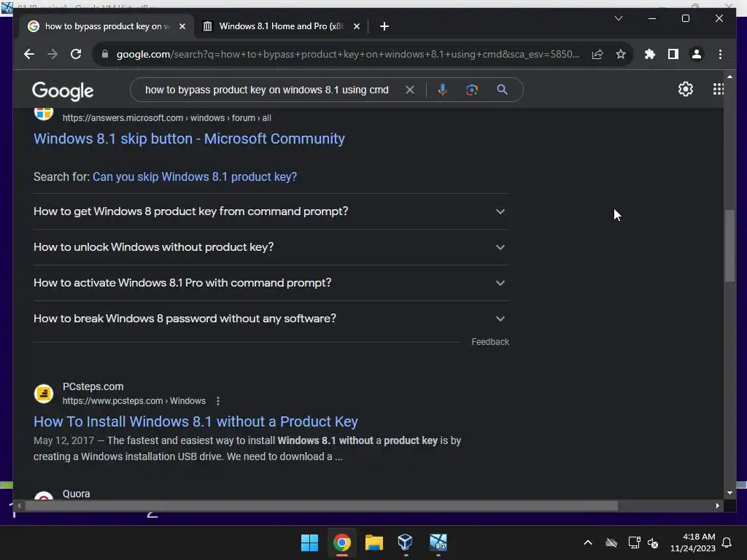Open a new Chrome tab
747x560 pixels.
pos(384,26)
